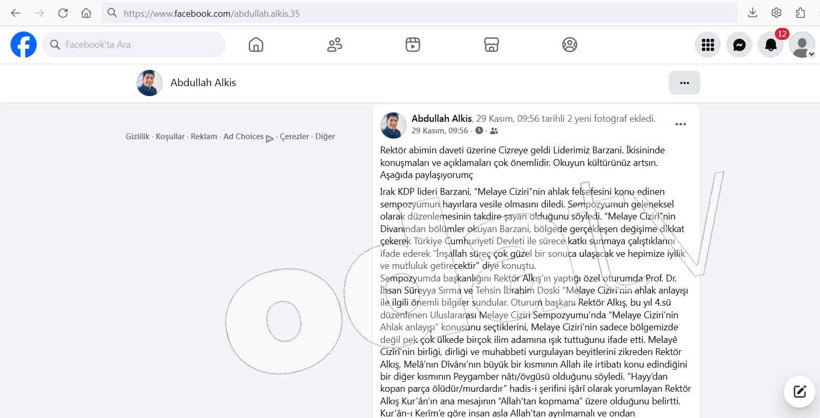This screenshot has width=820, height=418.
Task: Click the Facebook logo icon
Action: (23, 45)
